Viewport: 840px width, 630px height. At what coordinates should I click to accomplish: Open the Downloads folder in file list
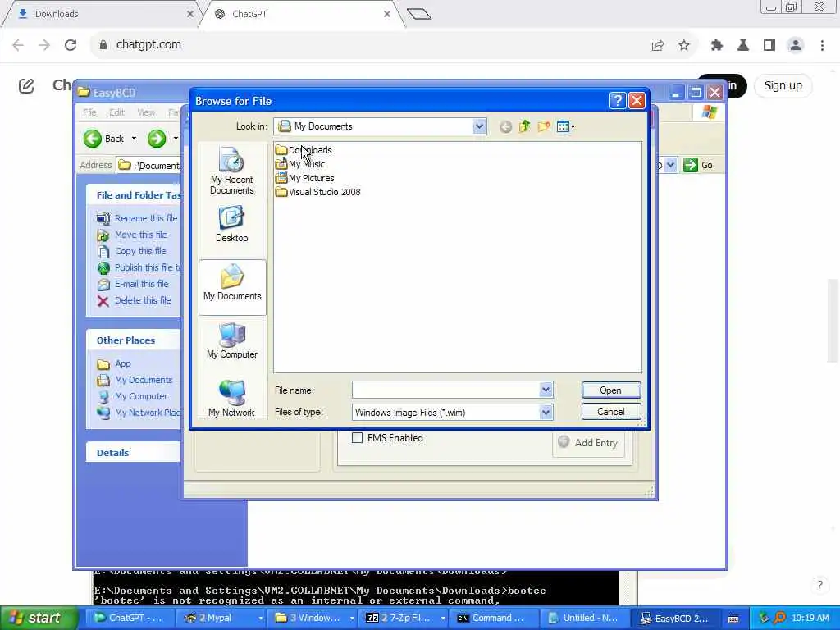(304, 150)
